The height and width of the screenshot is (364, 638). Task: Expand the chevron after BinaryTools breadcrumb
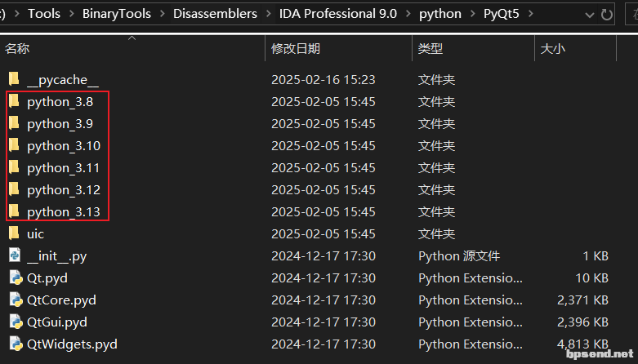[x=163, y=14]
